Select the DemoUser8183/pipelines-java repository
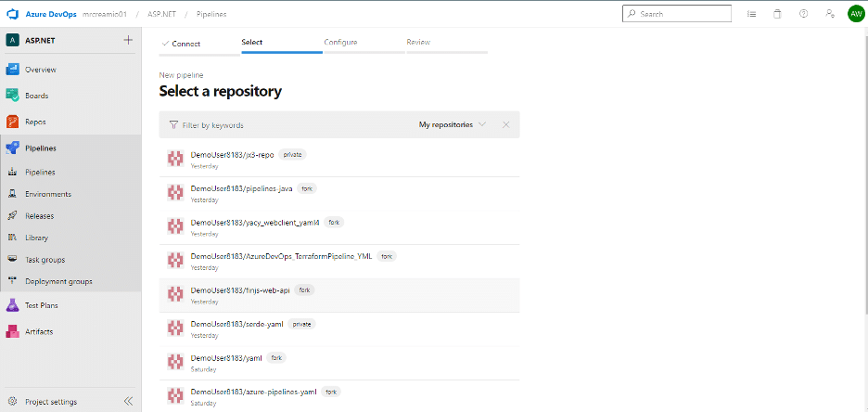 (339, 194)
